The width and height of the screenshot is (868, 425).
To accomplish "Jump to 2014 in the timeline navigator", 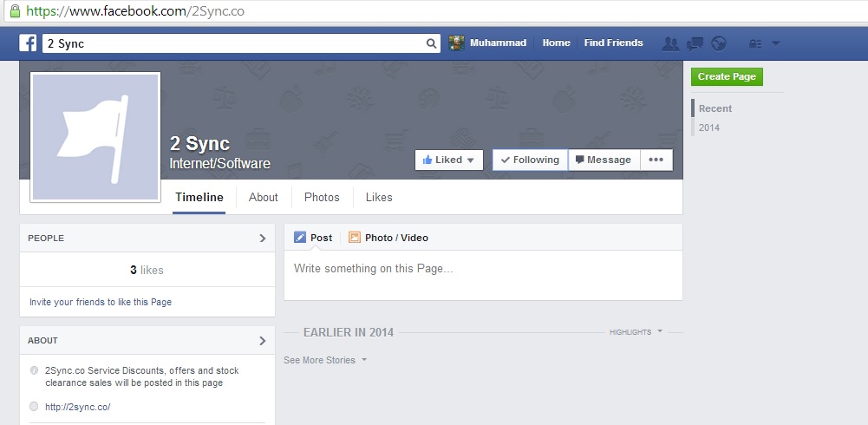I will click(x=709, y=127).
